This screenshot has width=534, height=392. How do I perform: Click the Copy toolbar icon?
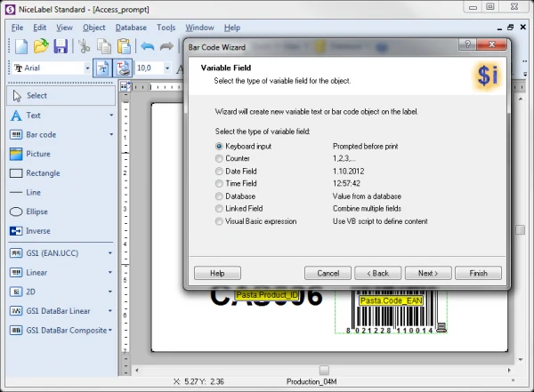coord(104,46)
